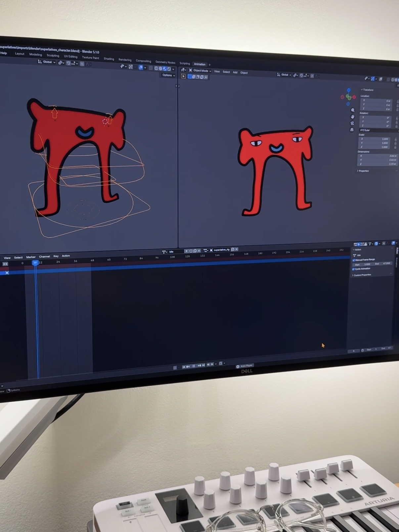The image size is (399, 532).
Task: Select the Animation workspace tab
Action: [199, 64]
